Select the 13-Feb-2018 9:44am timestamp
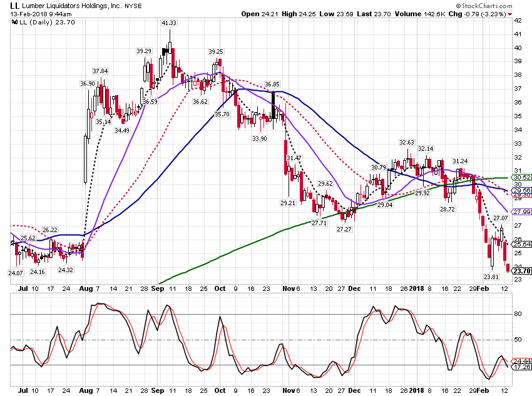The image size is (532, 396). click(x=41, y=14)
